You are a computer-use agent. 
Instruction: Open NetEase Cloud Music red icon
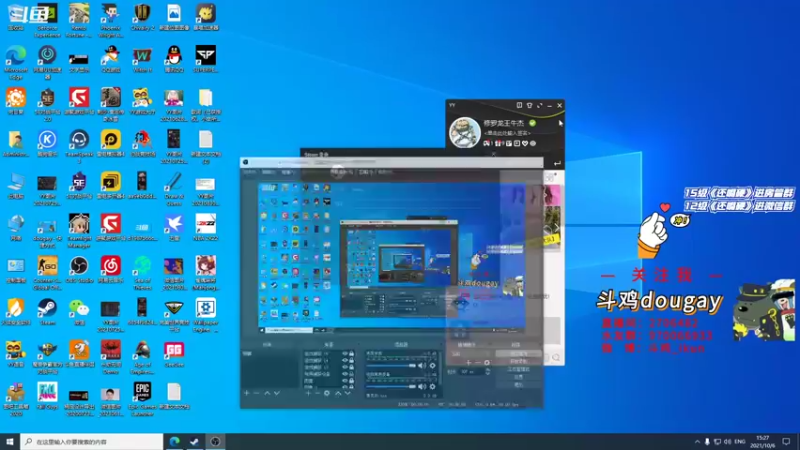click(x=111, y=270)
